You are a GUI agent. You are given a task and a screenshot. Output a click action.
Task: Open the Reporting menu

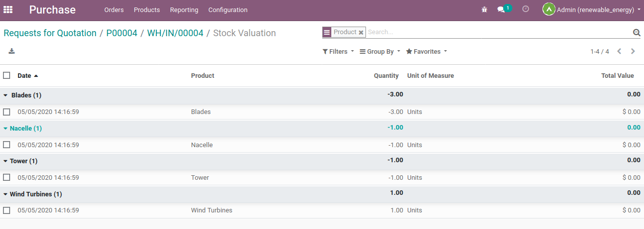point(184,10)
